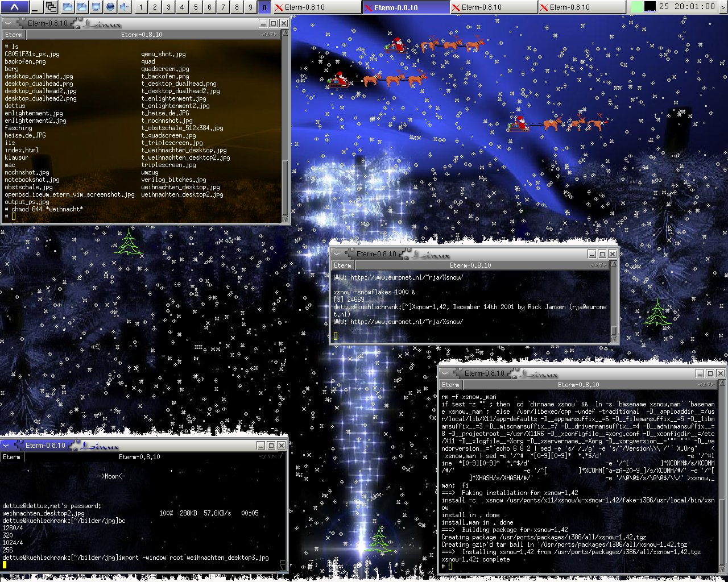Click scrollbar down arrow in ls listing window
The image size is (728, 582).
pyautogui.click(x=286, y=218)
